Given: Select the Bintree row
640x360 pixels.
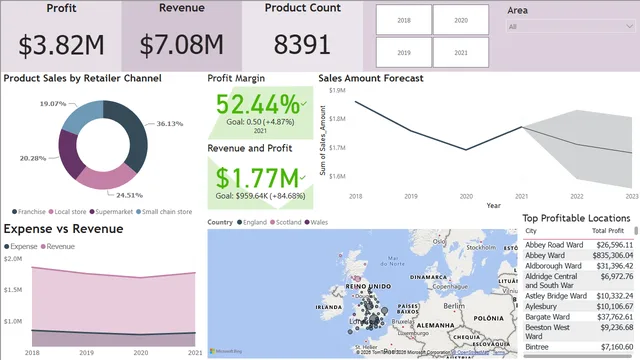Looking at the screenshot, I should click(x=579, y=347).
